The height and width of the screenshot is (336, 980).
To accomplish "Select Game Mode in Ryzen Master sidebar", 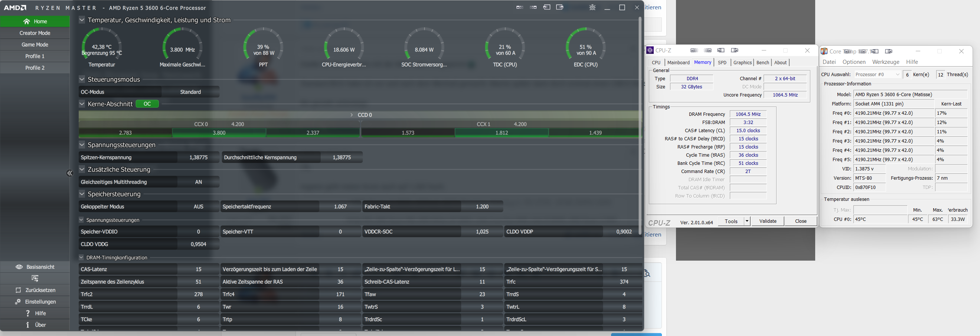I will [35, 45].
